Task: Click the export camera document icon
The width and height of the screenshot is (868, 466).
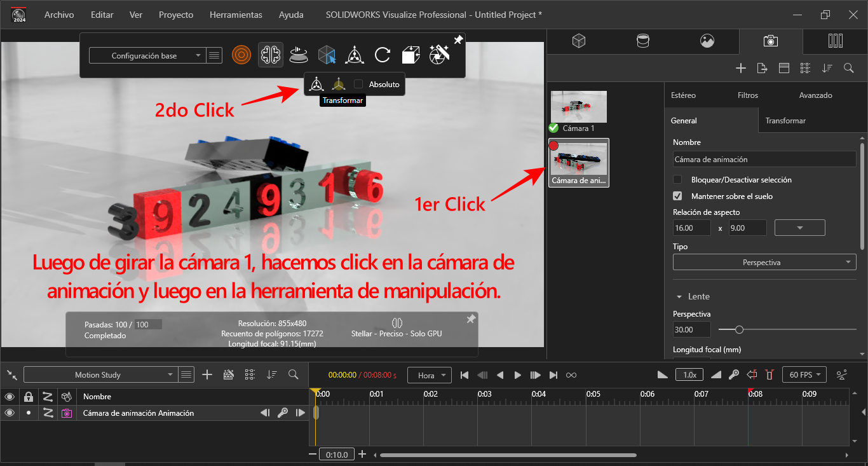Action: (x=763, y=68)
